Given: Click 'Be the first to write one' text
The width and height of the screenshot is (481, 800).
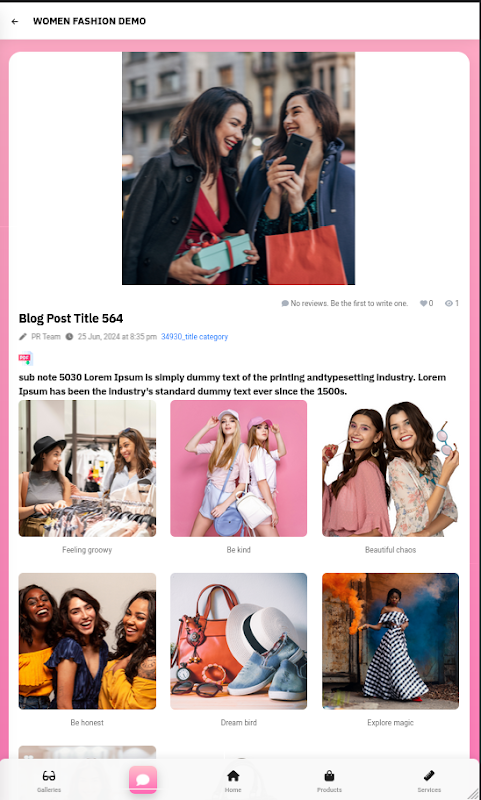Looking at the screenshot, I should 369,303.
